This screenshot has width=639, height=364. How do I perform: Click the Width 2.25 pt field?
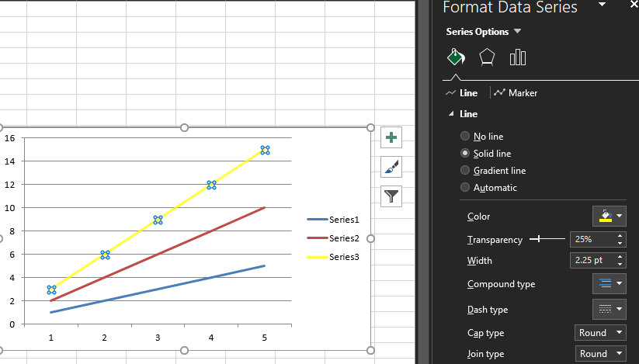pyautogui.click(x=592, y=260)
